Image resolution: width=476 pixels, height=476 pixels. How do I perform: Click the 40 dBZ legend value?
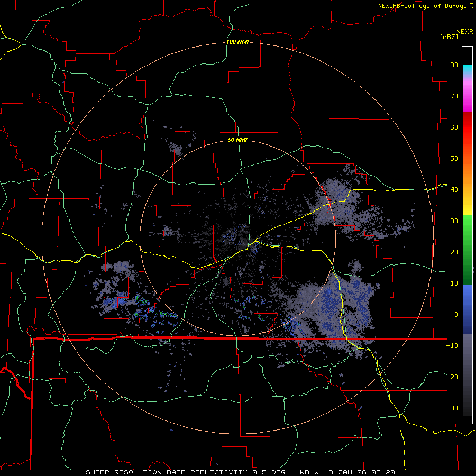pos(454,190)
